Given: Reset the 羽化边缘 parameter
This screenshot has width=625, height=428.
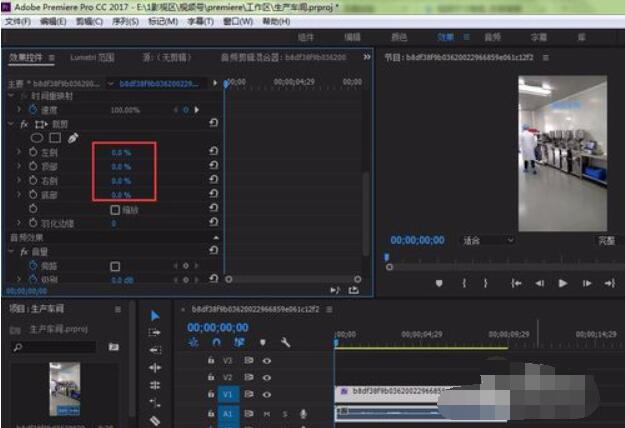Looking at the screenshot, I should [x=214, y=222].
